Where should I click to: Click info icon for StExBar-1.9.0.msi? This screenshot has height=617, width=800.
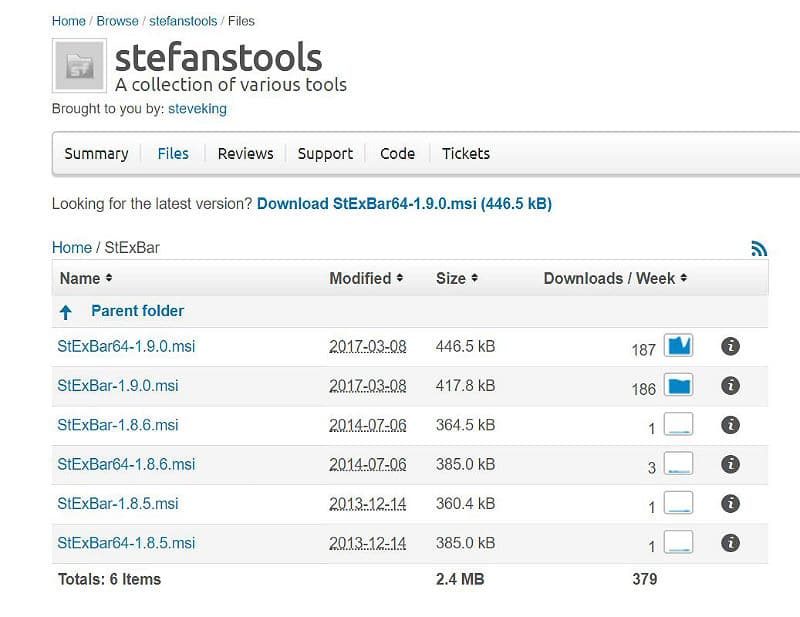(730, 385)
